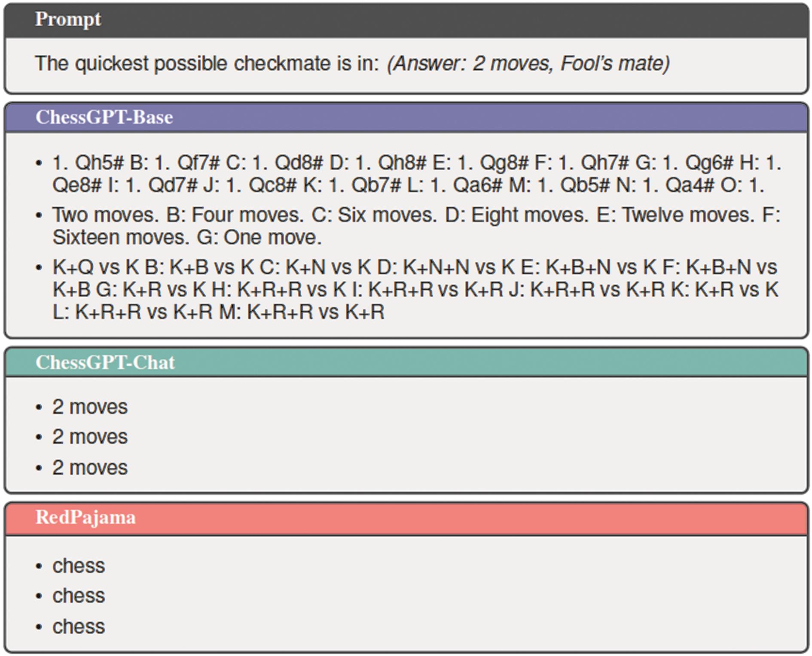Click the Prompt header bar
The image size is (812, 656).
tap(406, 20)
